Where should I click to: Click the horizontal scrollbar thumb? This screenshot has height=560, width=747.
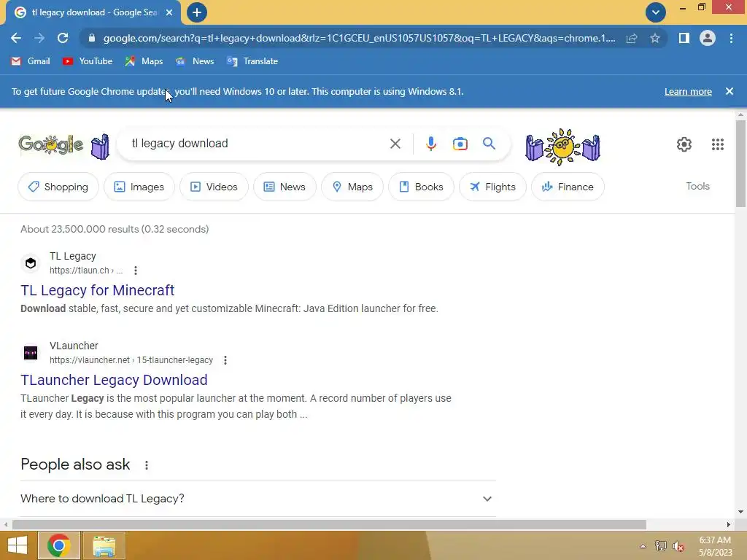point(329,524)
